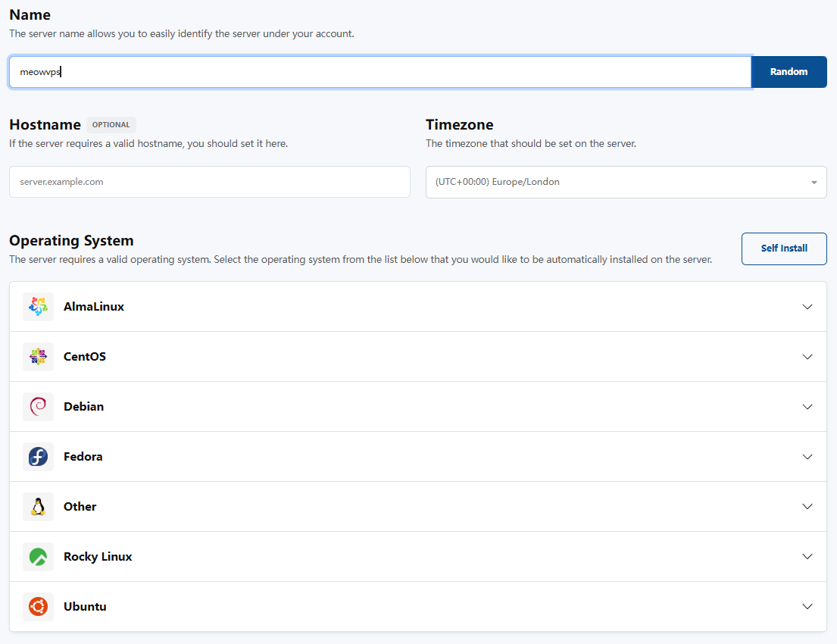Focus the server Name input field
Image resolution: width=837 pixels, height=644 pixels.
(x=380, y=71)
